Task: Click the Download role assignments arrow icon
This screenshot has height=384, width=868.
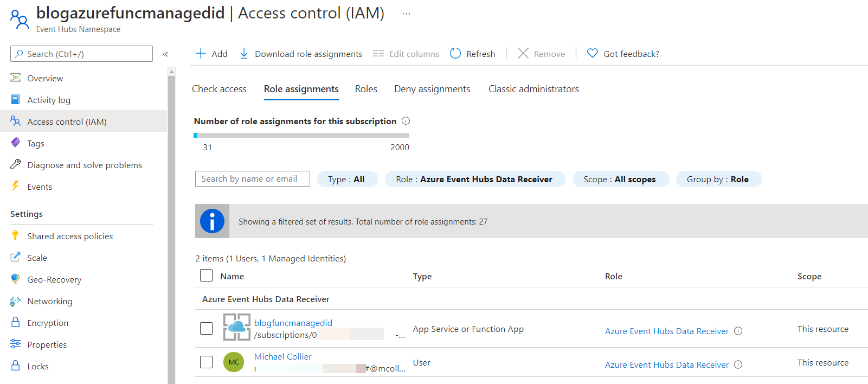Action: tap(244, 53)
